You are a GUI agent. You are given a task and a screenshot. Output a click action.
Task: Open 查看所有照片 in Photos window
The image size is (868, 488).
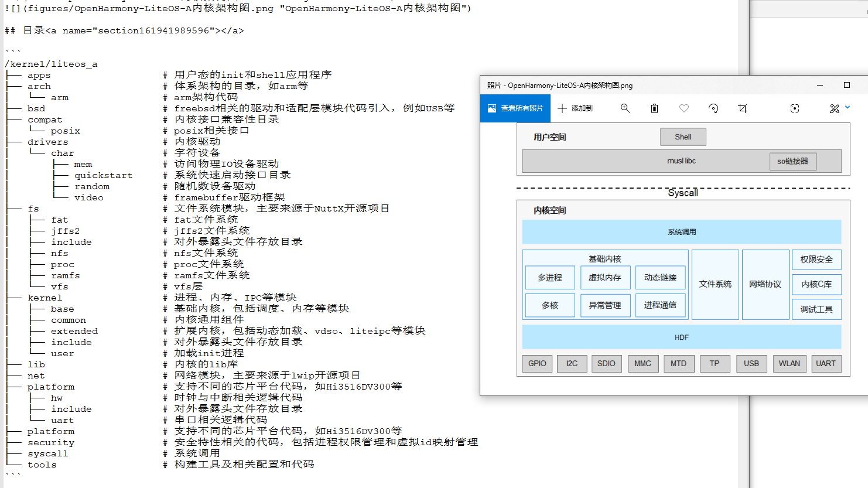(515, 108)
